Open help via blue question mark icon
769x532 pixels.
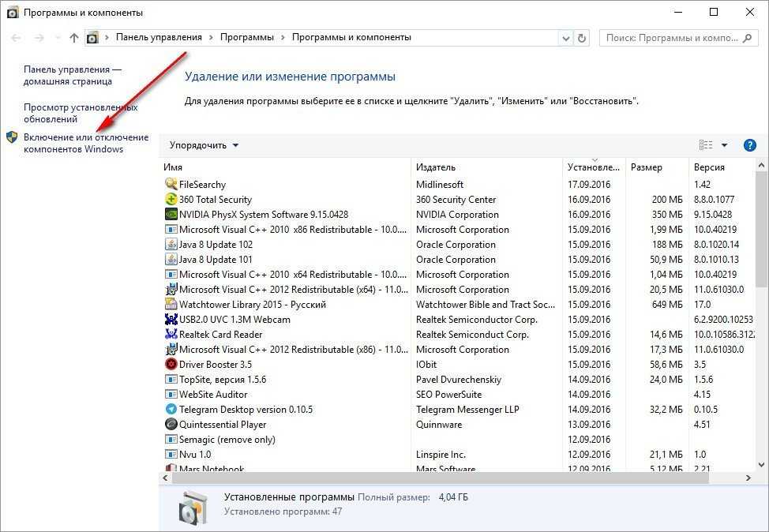[x=750, y=145]
